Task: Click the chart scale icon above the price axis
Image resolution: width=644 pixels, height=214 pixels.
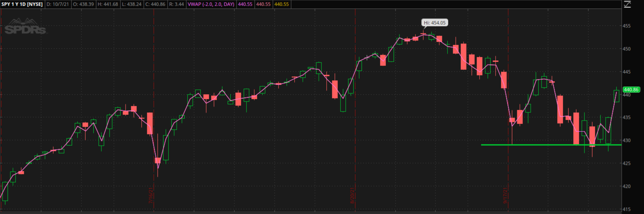Action: pos(627,4)
